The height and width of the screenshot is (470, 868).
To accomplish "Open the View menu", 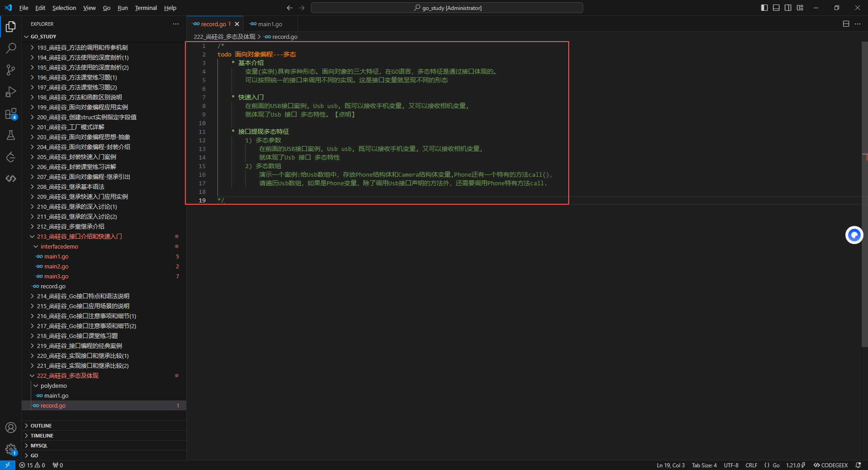I will 90,8.
